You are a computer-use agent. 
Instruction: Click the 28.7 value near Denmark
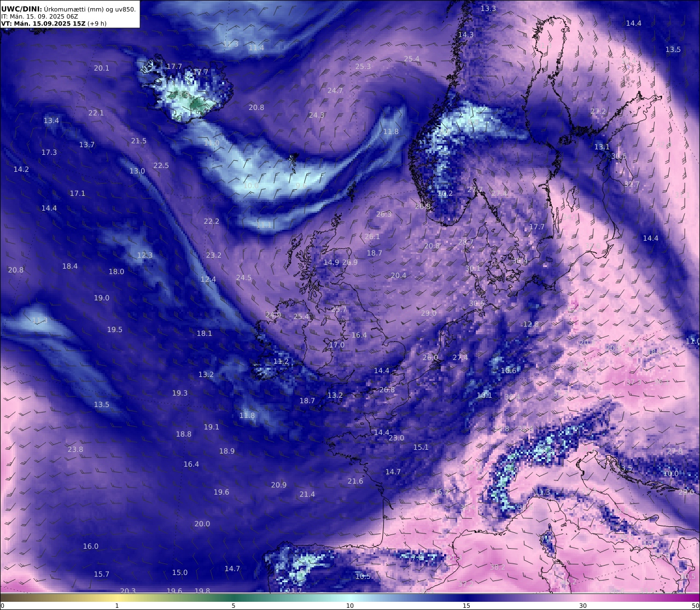466,242
